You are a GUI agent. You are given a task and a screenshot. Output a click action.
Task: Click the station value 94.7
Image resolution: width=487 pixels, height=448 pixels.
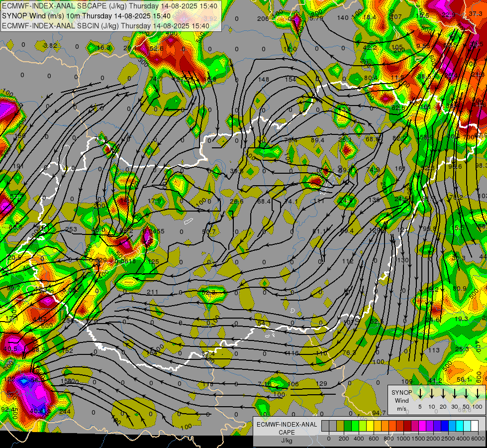point(379,413)
